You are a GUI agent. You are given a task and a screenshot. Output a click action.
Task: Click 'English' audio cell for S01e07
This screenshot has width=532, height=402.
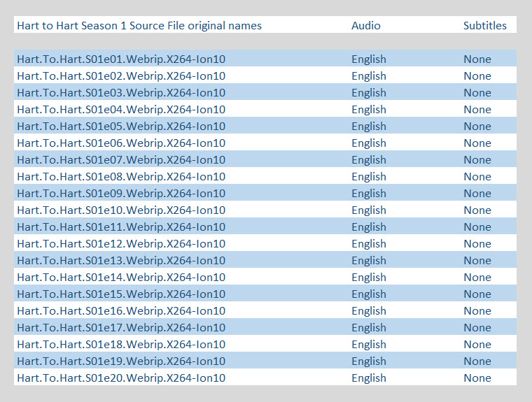(369, 159)
